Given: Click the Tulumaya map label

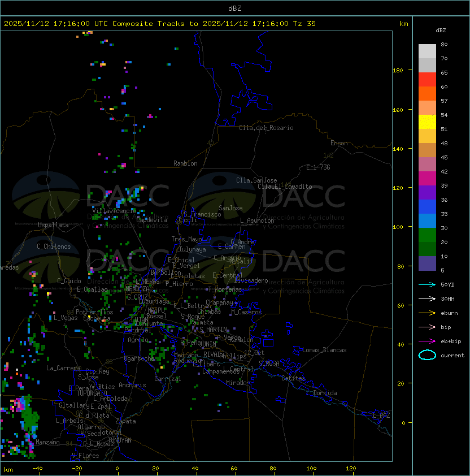Looking at the screenshot, I should click(x=193, y=249).
